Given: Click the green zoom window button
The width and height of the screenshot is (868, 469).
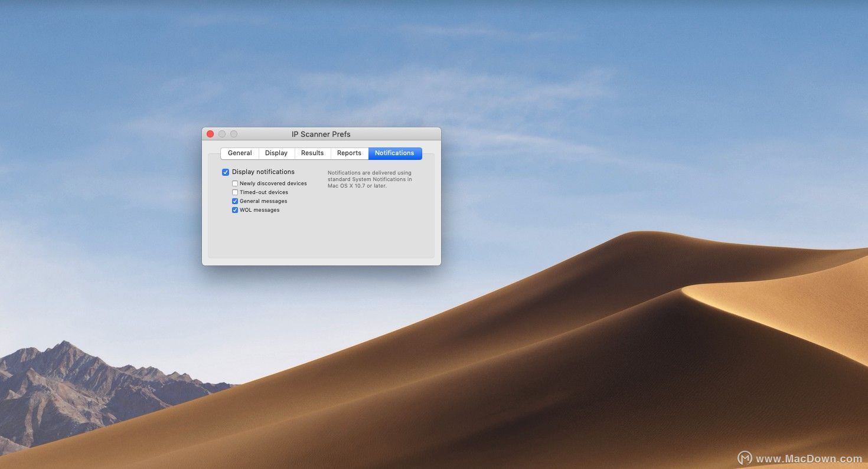Looking at the screenshot, I should [234, 134].
